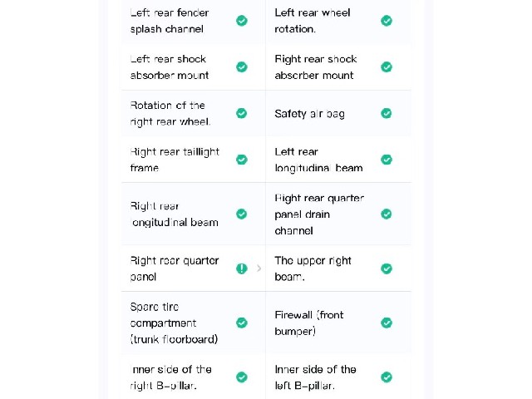Click warning icon for Right rear quarter panel

tap(242, 268)
